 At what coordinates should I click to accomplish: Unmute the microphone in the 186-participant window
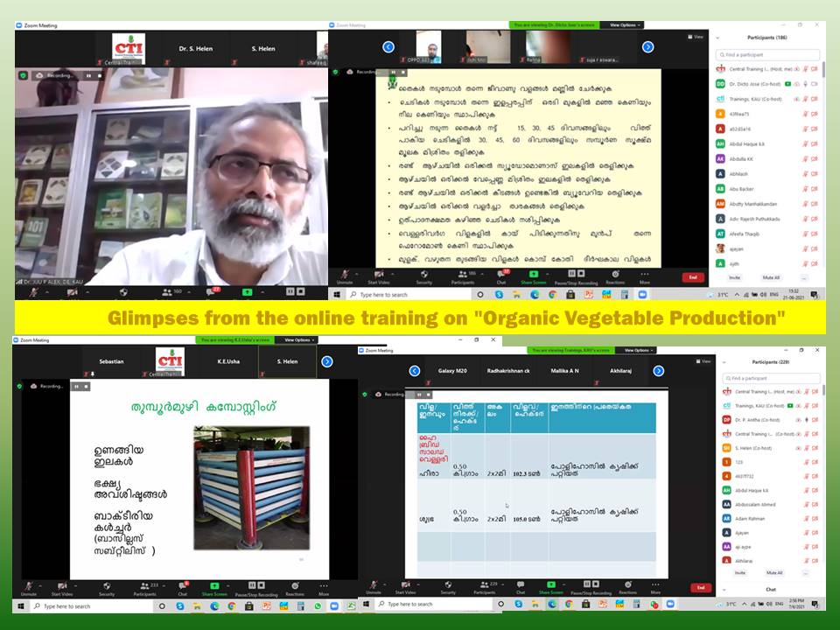pos(345,277)
